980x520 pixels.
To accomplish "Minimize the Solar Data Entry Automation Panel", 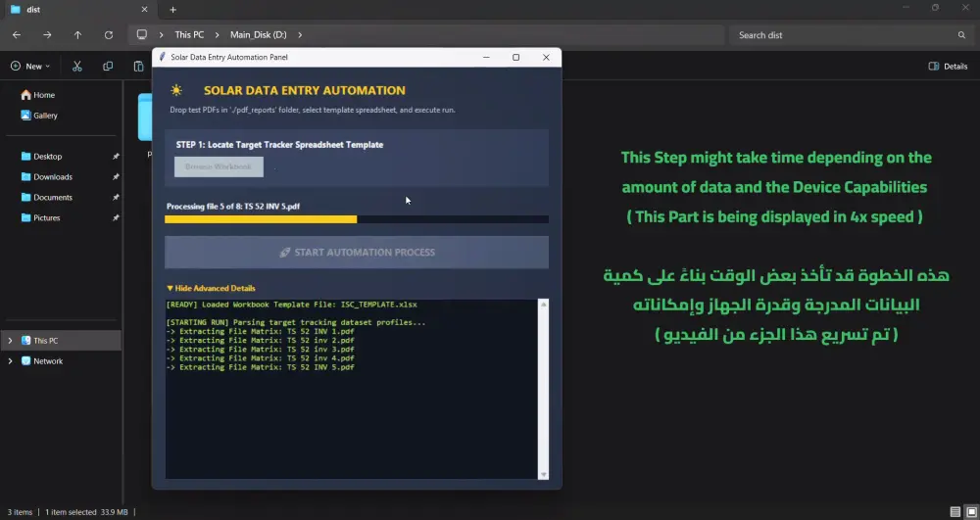I will [x=486, y=58].
